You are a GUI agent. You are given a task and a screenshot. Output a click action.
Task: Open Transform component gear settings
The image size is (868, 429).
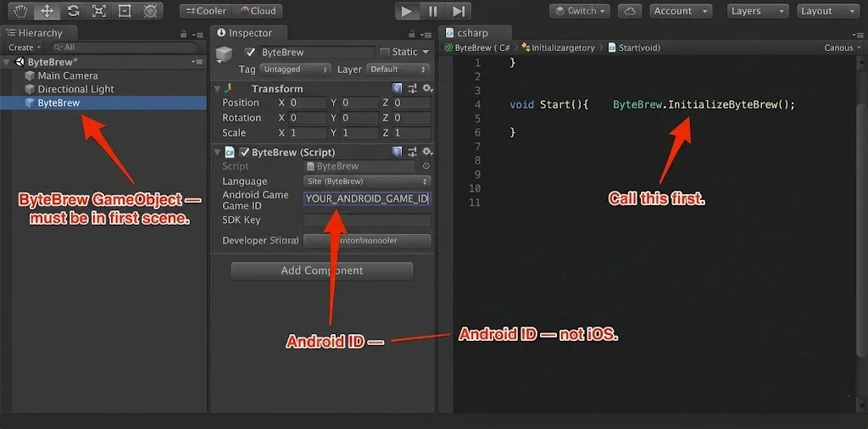(x=427, y=88)
